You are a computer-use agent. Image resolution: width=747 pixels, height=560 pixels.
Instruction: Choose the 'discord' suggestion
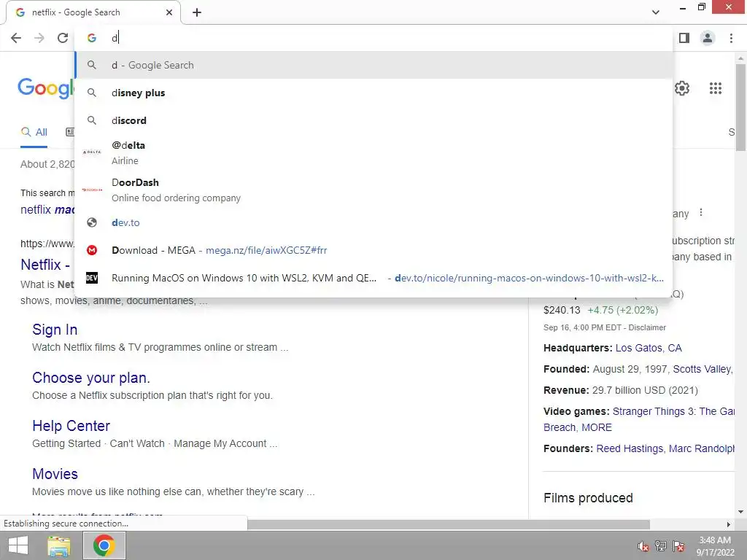click(373, 120)
